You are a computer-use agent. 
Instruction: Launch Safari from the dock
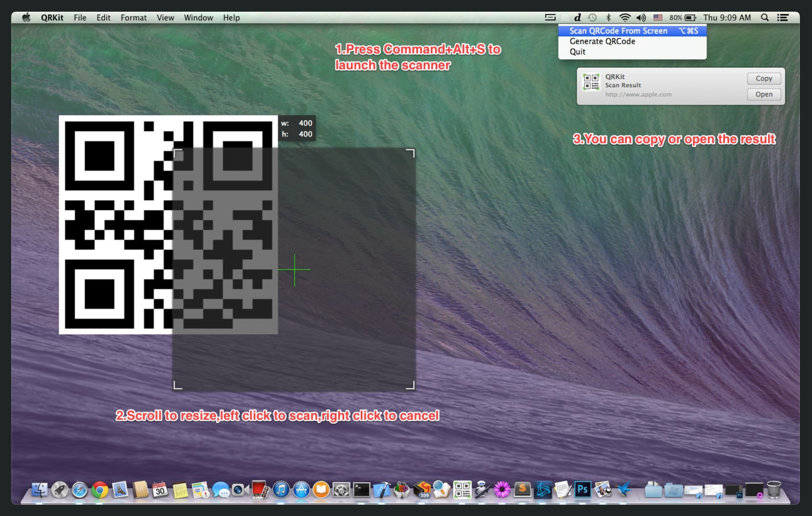coord(80,490)
